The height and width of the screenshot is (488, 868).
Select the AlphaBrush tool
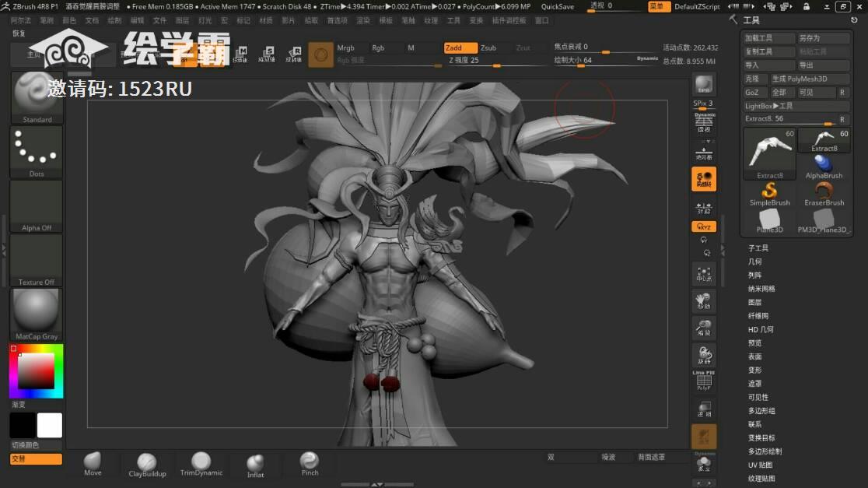coord(824,167)
